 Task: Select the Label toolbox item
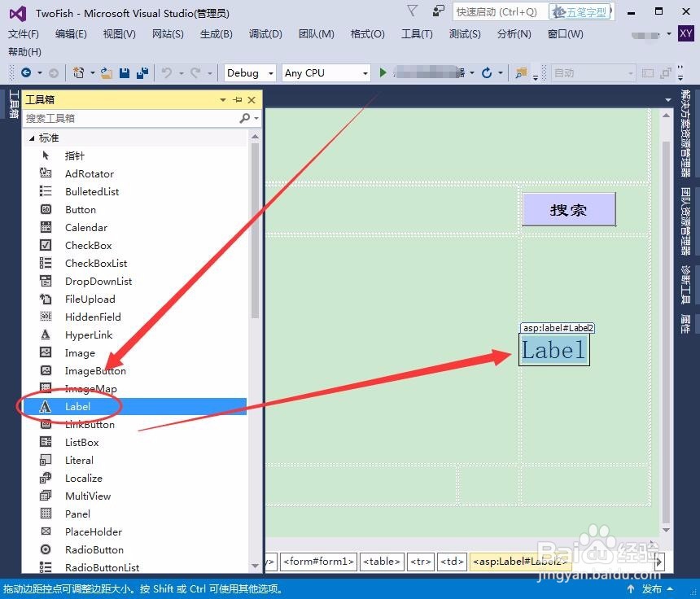click(x=134, y=407)
